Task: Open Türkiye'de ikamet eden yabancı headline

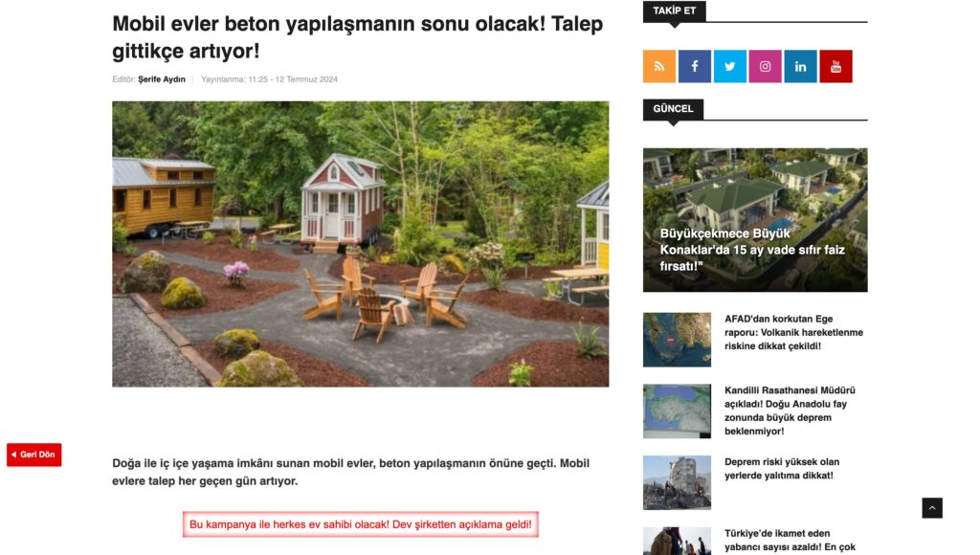Action: coord(790,540)
